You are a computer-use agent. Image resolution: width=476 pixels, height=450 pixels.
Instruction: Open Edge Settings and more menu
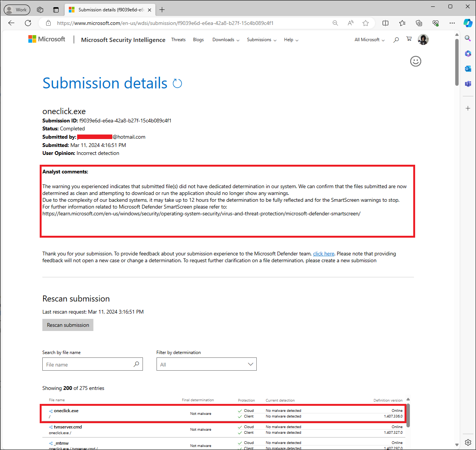click(x=452, y=23)
